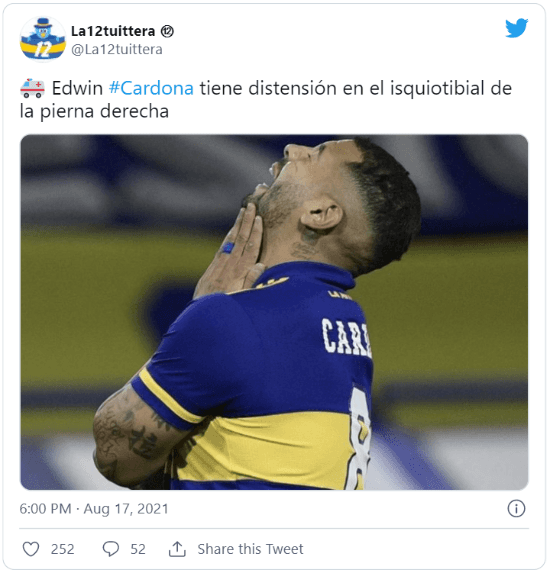The width and height of the screenshot is (550, 573).
Task: Click the 52 replies count
Action: click(x=138, y=549)
